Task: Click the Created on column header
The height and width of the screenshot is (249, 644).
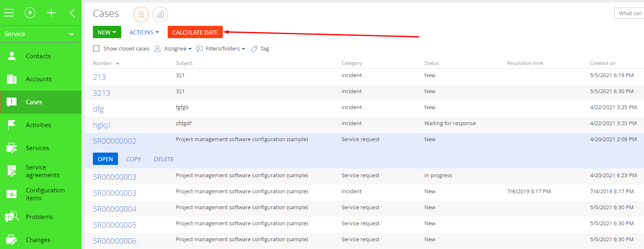Action: 603,63
